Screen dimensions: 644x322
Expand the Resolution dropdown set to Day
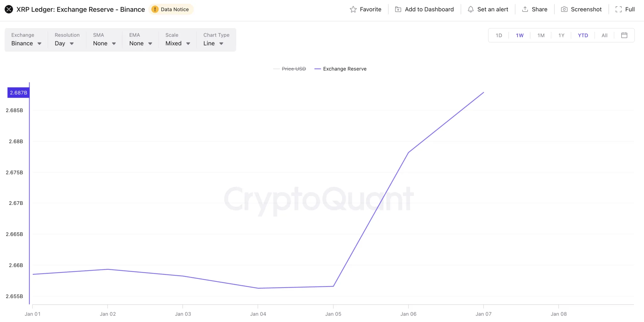64,43
